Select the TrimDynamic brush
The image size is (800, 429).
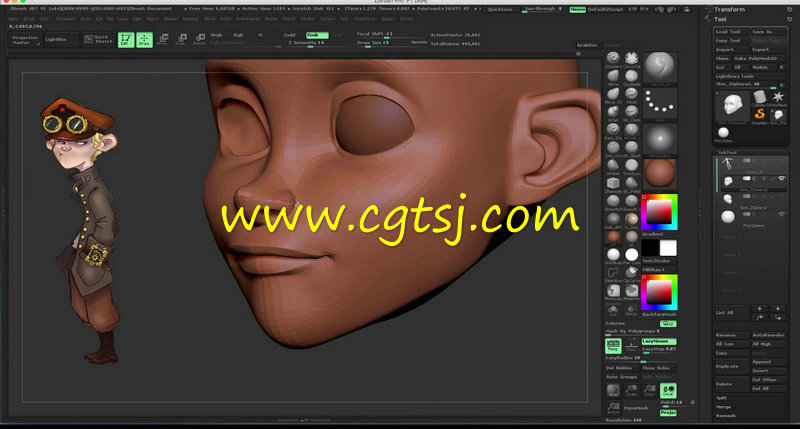pos(632,165)
